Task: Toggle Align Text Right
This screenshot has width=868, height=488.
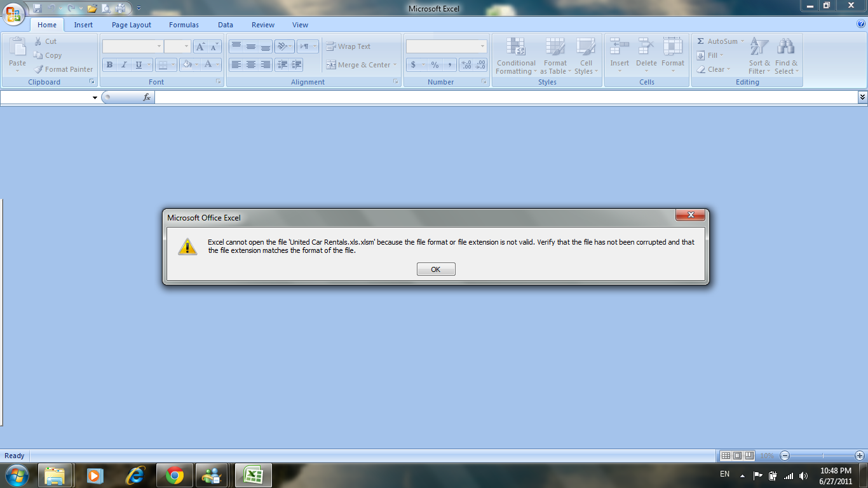Action: 265,65
